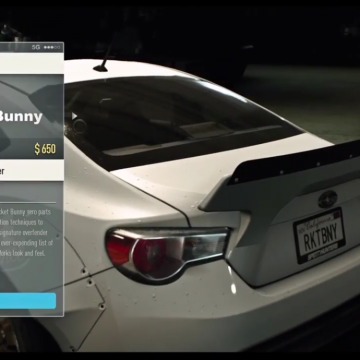Click the blue confirm button in the panel
This screenshot has height=360, width=360.
pos(28,301)
